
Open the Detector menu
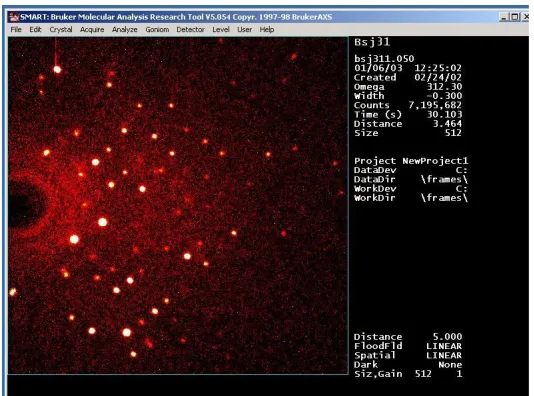pos(190,30)
